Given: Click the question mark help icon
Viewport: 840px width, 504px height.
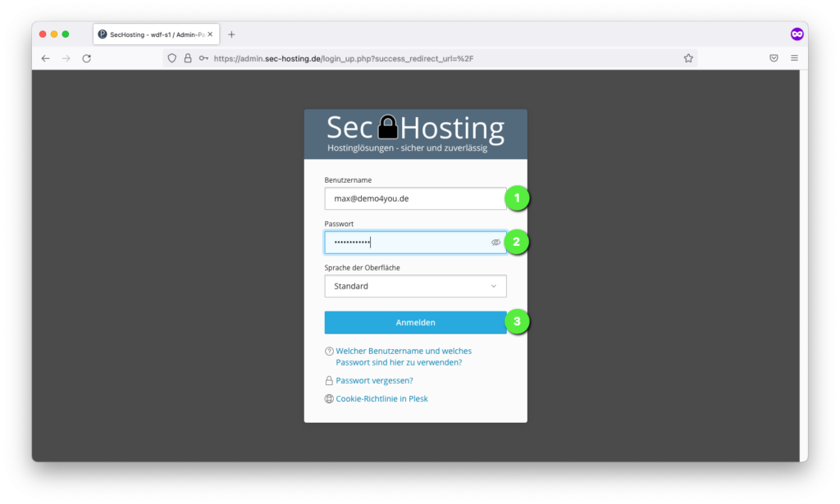Looking at the screenshot, I should pos(329,352).
